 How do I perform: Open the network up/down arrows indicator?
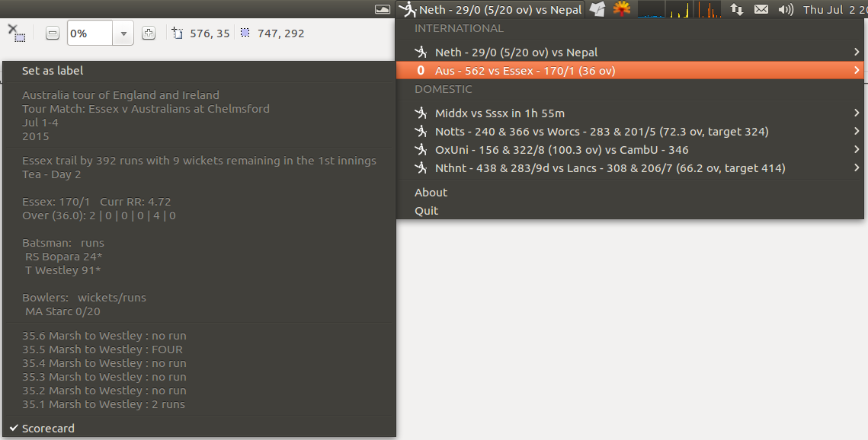tap(737, 9)
